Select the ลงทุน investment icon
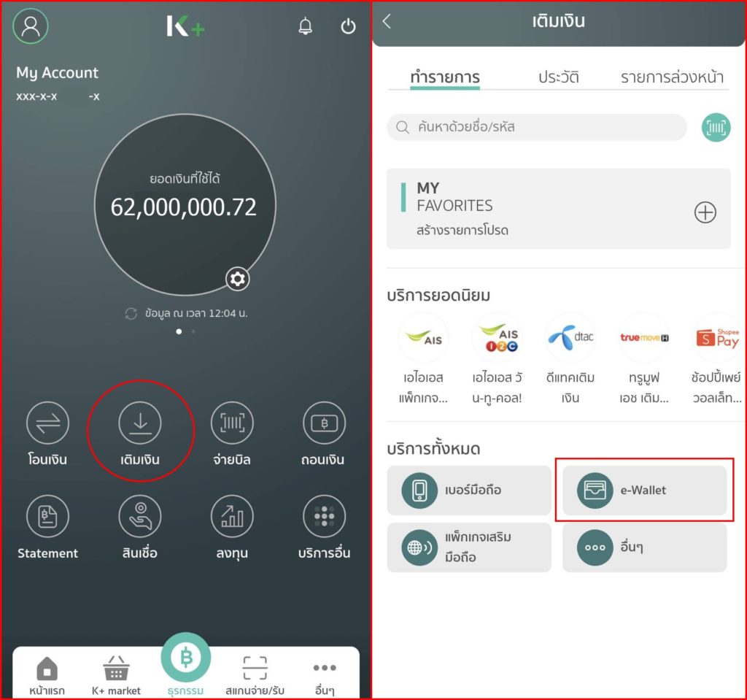747x700 pixels. [x=232, y=516]
